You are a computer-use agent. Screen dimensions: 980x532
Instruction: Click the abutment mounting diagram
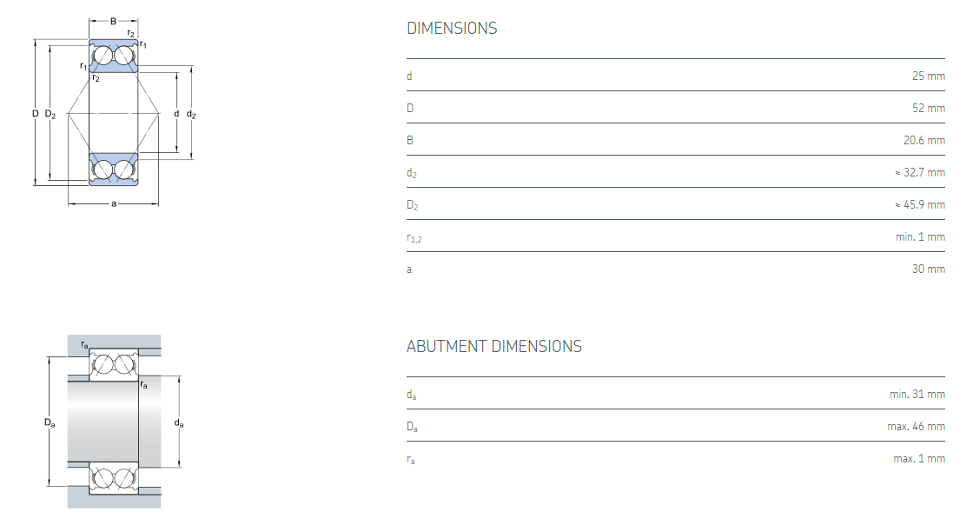pos(114,422)
